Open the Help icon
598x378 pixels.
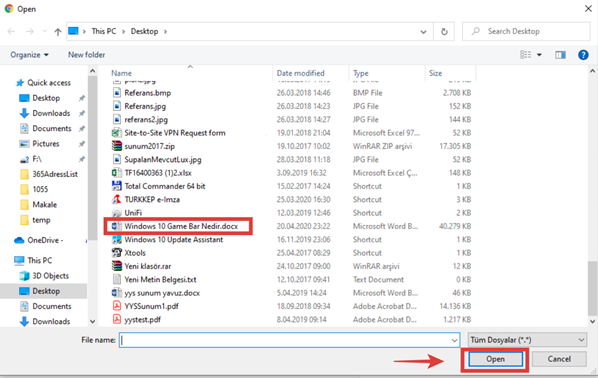click(583, 55)
